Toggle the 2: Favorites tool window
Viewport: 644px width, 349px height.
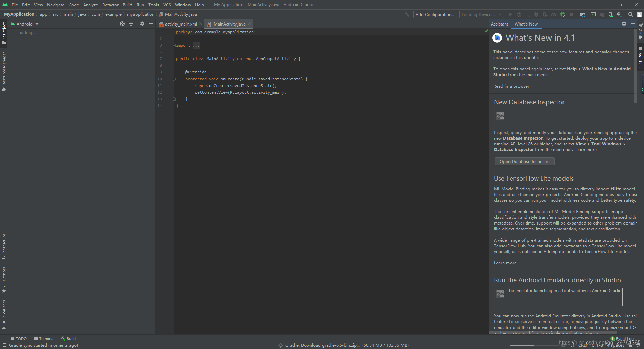coord(4,280)
